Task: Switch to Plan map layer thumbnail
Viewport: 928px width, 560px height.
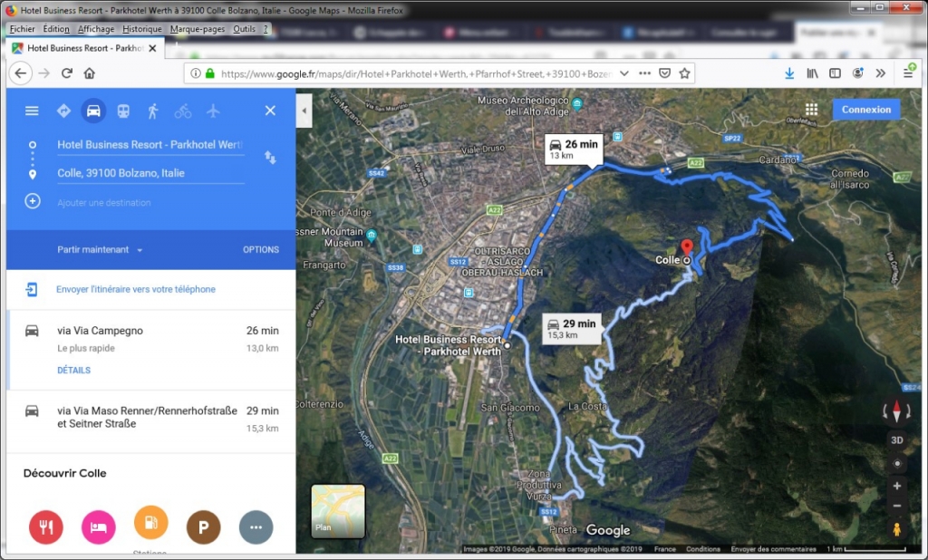Action: (338, 511)
